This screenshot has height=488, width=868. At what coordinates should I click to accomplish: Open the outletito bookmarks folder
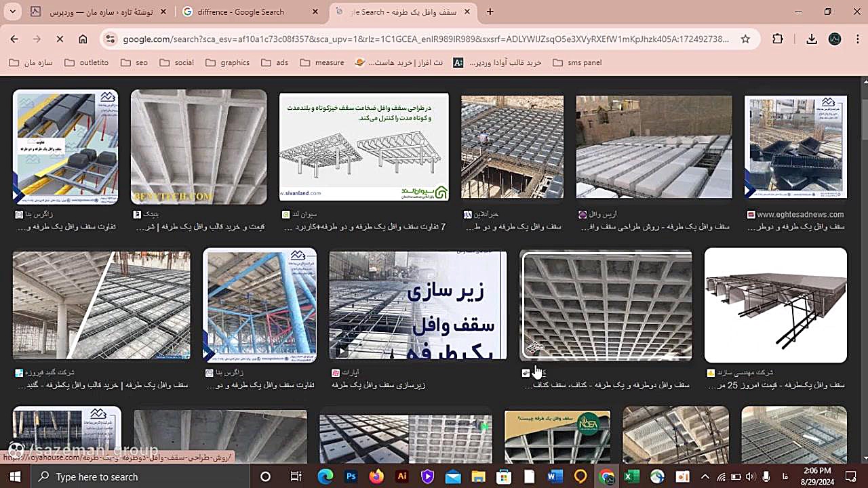[86, 62]
